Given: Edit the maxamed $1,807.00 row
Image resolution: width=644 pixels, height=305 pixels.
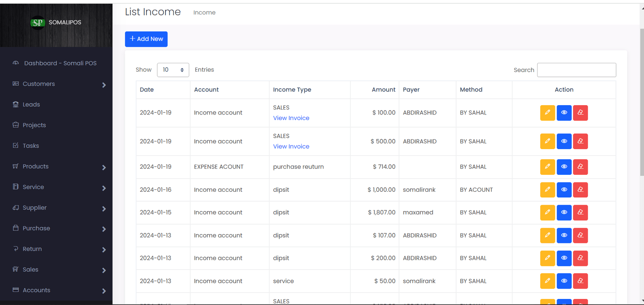Looking at the screenshot, I should point(547,212).
